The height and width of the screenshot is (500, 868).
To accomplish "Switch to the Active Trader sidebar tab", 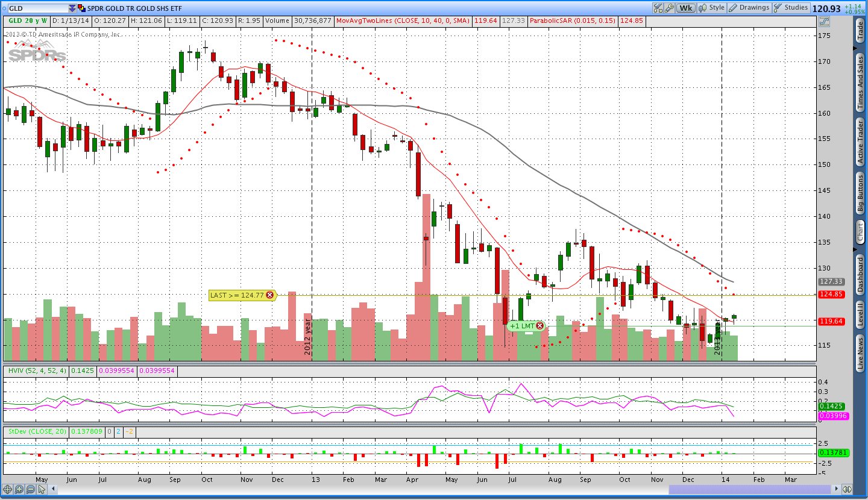I will 860,142.
